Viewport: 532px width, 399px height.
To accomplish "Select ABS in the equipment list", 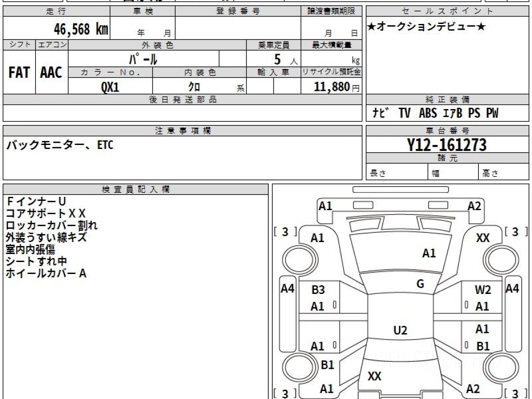I will (428, 113).
